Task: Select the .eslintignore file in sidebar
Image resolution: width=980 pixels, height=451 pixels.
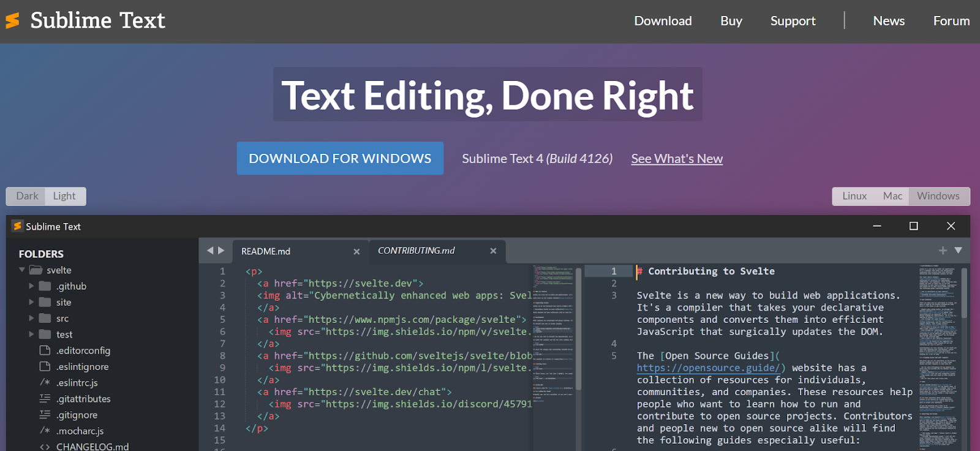Action: 83,366
